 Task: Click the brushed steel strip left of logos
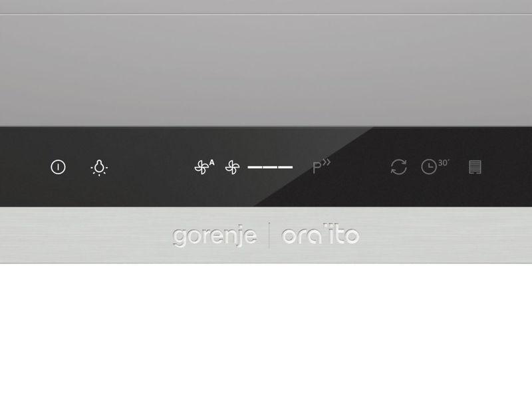click(85, 235)
